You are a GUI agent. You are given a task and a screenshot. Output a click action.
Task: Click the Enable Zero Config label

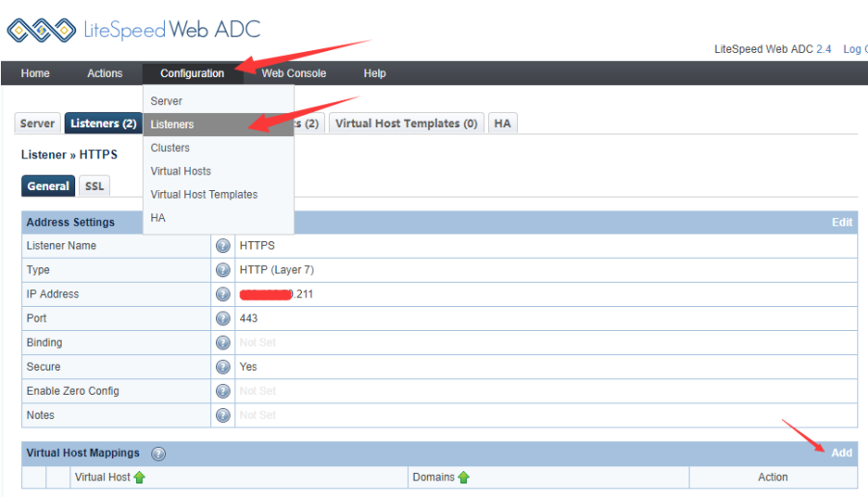(x=72, y=391)
